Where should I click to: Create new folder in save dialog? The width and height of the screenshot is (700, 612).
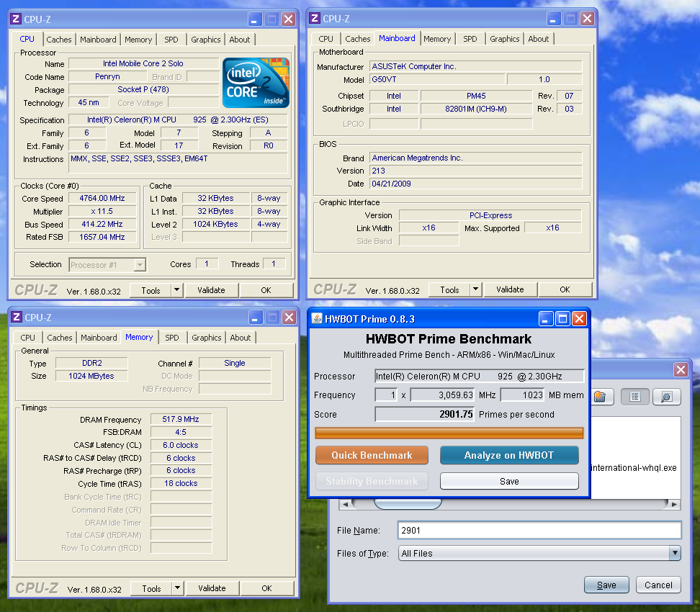pos(599,397)
